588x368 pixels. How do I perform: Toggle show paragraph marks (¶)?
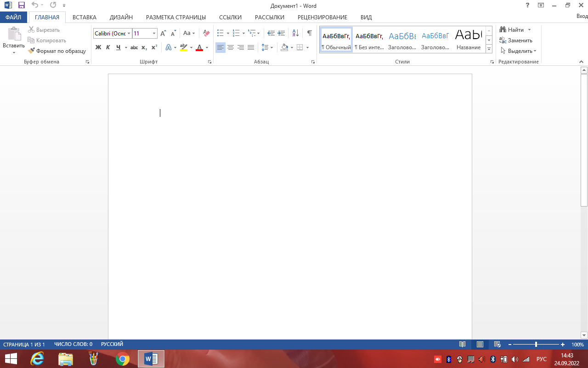point(309,33)
